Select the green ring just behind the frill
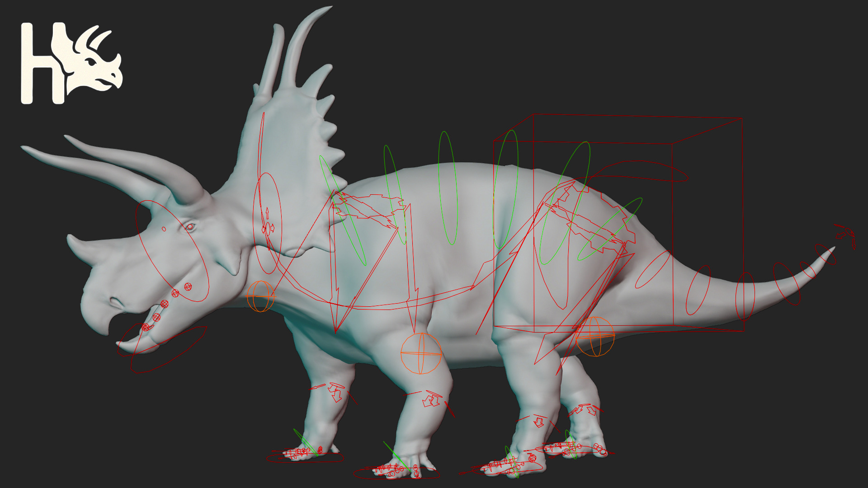Screen dimensions: 868x488 [343, 211]
